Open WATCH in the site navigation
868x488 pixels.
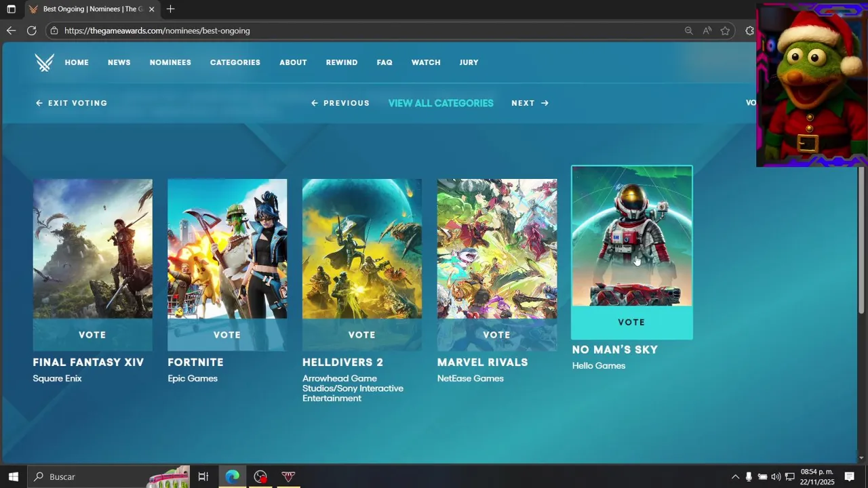426,62
